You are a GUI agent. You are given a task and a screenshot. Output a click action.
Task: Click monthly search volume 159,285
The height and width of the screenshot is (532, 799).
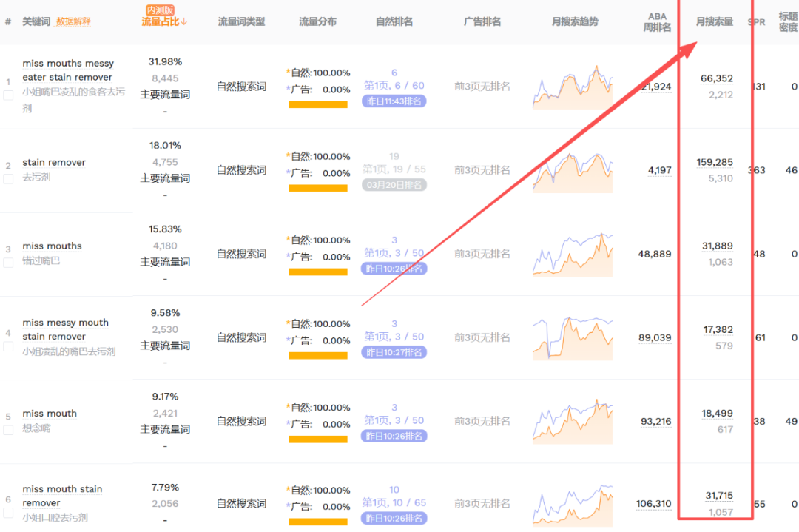click(715, 163)
